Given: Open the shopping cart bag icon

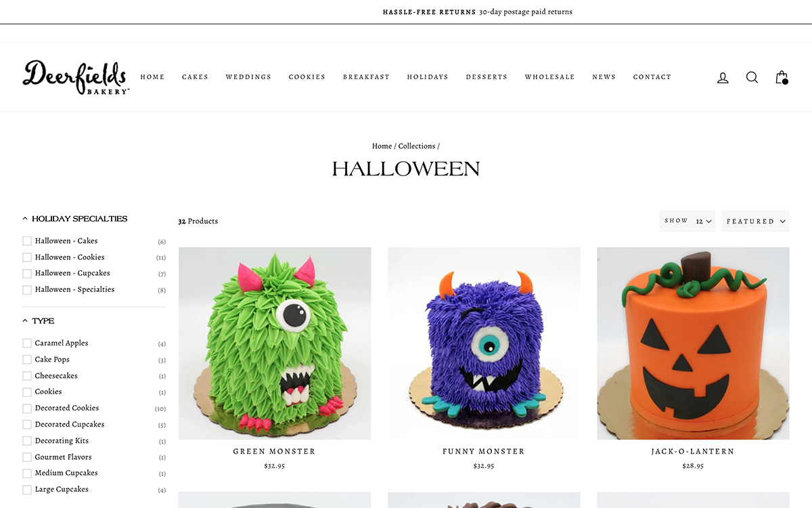Looking at the screenshot, I should pos(782,77).
